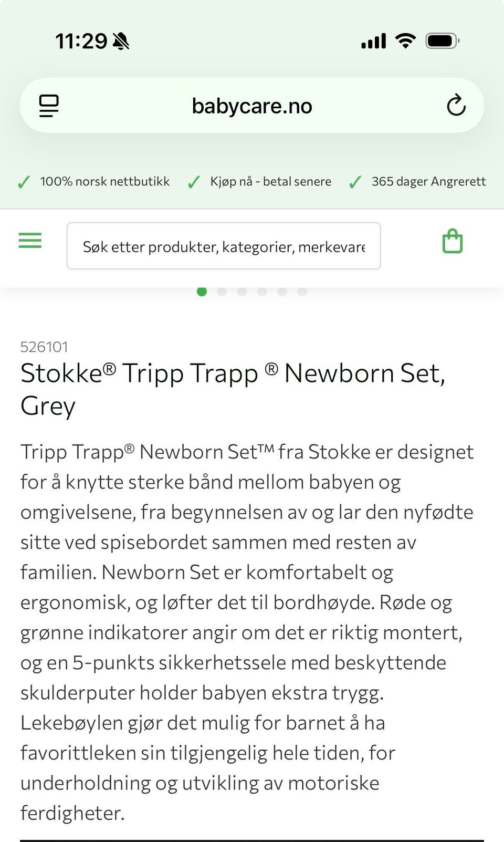Select the first green carousel dot

[202, 292]
